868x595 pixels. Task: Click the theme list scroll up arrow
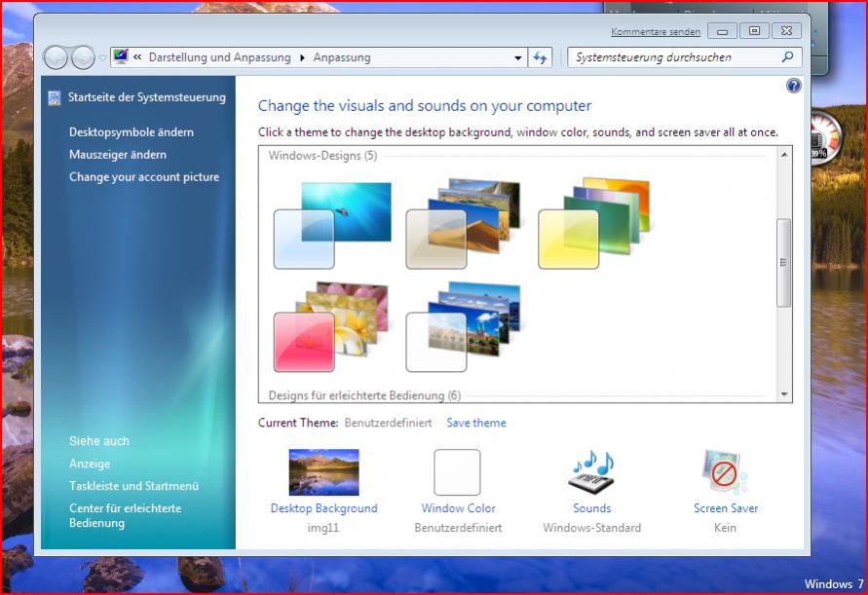(784, 155)
